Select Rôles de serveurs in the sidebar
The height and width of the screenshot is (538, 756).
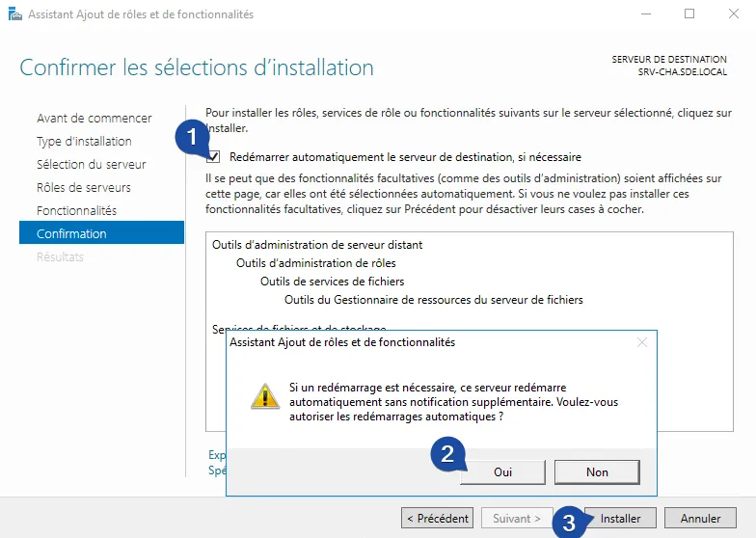83,187
